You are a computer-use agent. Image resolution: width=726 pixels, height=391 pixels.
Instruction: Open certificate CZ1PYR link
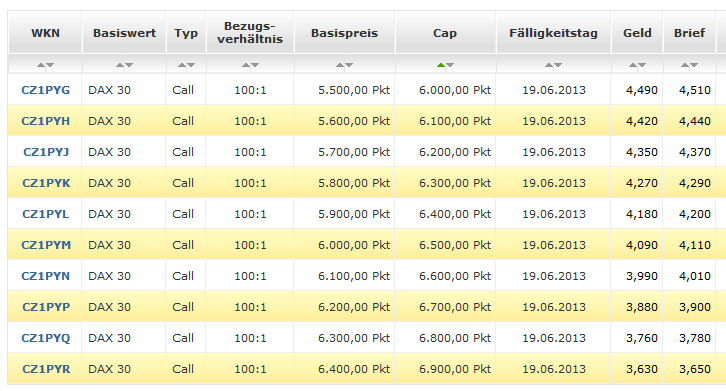[46, 369]
